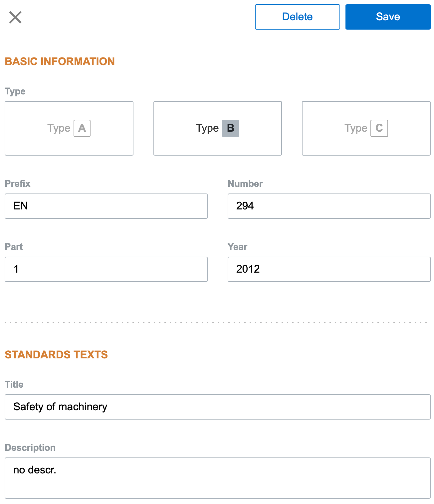Click the letter C badge icon
The image size is (434, 504).
click(x=379, y=128)
